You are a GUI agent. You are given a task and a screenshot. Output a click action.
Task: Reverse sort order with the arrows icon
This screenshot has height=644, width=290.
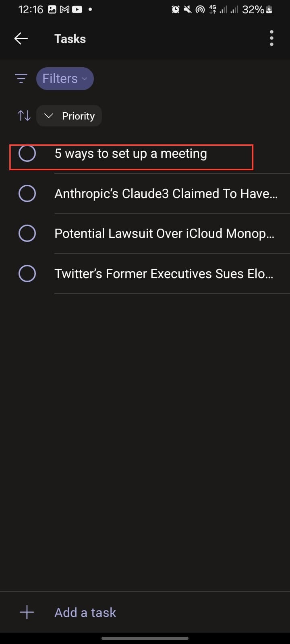(24, 116)
